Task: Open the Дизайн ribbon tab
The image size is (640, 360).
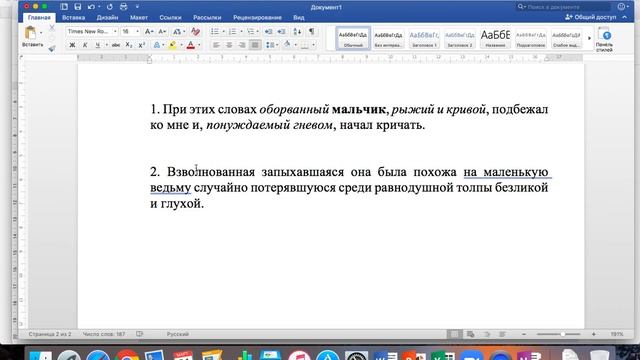Action: 107,18
